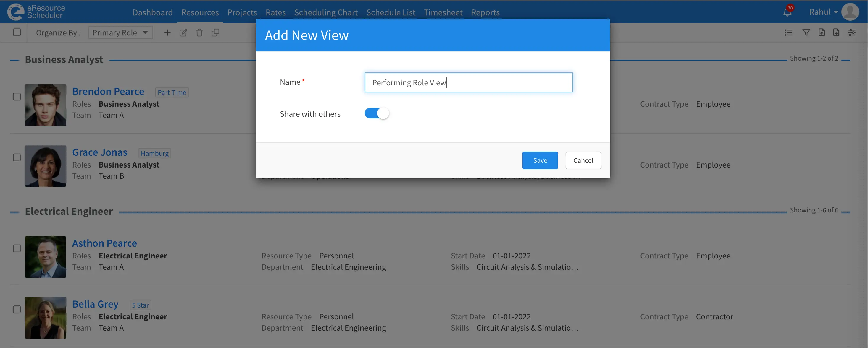This screenshot has width=868, height=348.
Task: Check the checkbox next to Brendon Pearce
Action: 17,97
